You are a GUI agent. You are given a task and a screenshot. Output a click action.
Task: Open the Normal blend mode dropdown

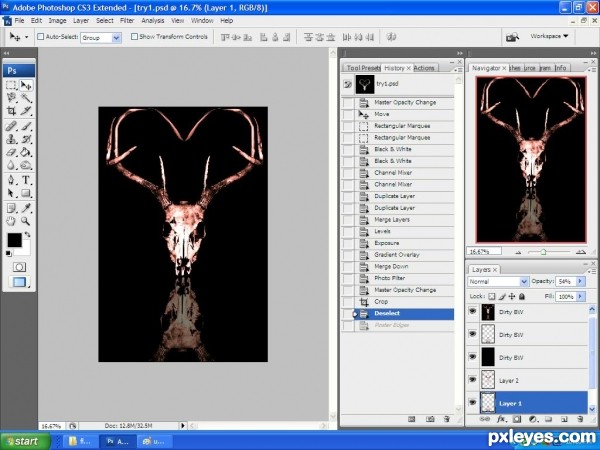(524, 282)
